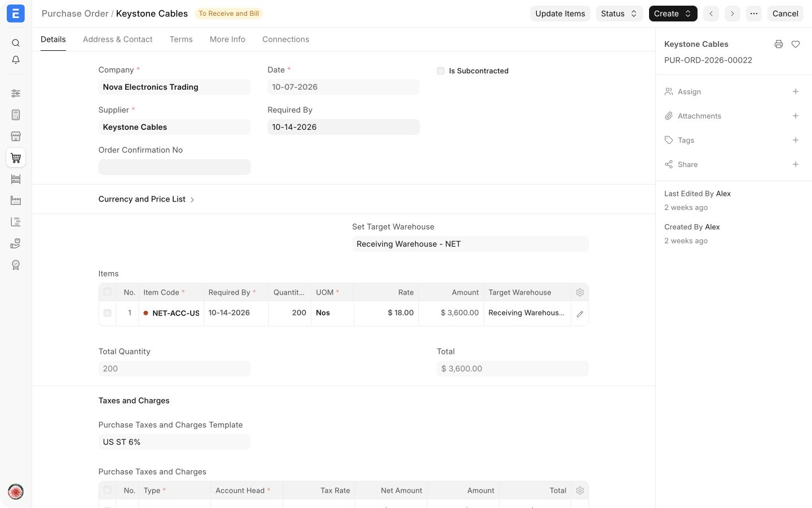Select item row 1 checkbox
This screenshot has width=812, height=508.
tap(107, 313)
